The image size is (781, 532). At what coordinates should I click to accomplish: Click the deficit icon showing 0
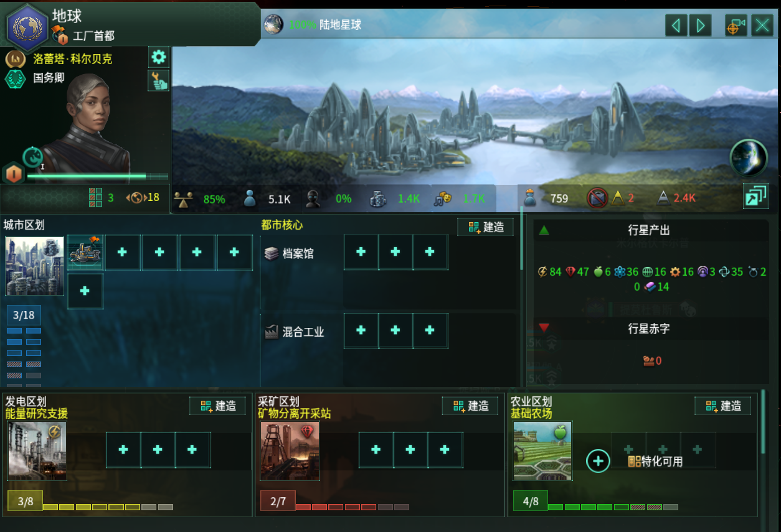coord(648,361)
